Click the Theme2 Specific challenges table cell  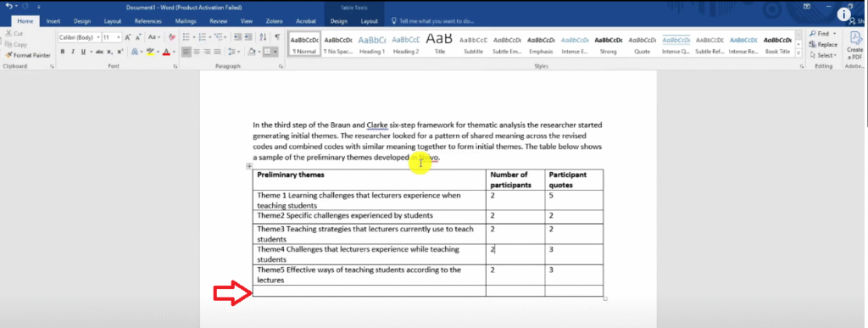click(370, 216)
